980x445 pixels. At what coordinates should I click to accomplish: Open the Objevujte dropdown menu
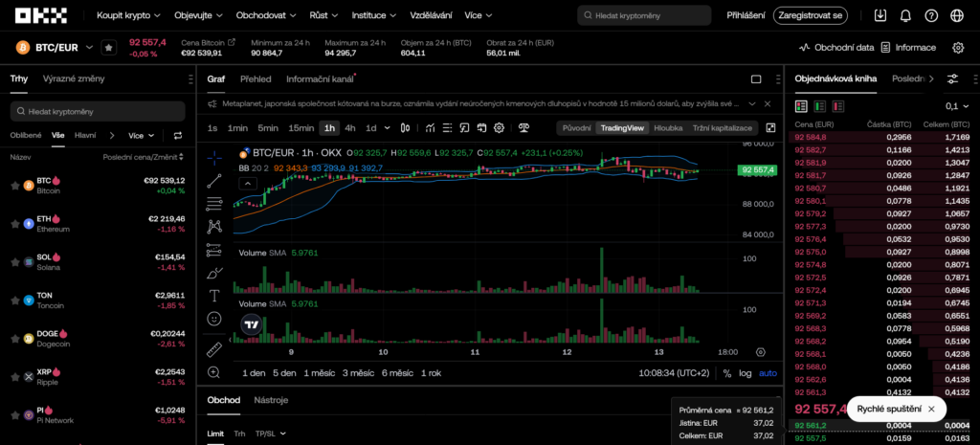pyautogui.click(x=198, y=15)
